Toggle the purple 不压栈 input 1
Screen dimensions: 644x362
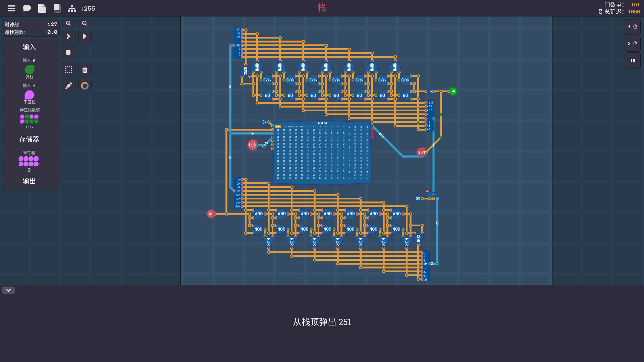pyautogui.click(x=30, y=95)
